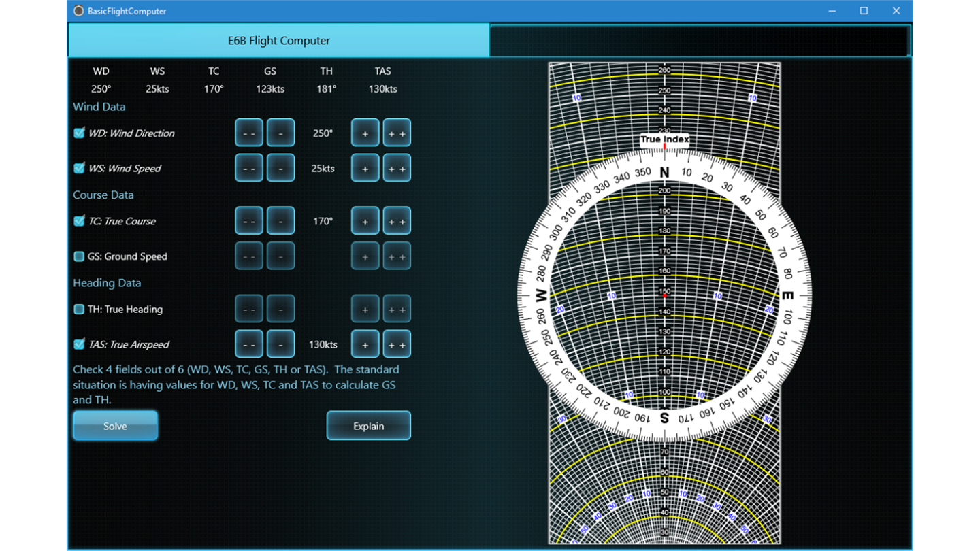Image resolution: width=980 pixels, height=551 pixels.
Task: Click the 130kts True Airspeed value
Action: 323,345
